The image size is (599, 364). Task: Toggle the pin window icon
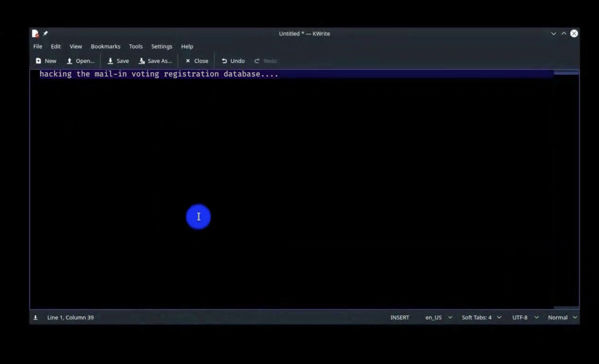(45, 33)
